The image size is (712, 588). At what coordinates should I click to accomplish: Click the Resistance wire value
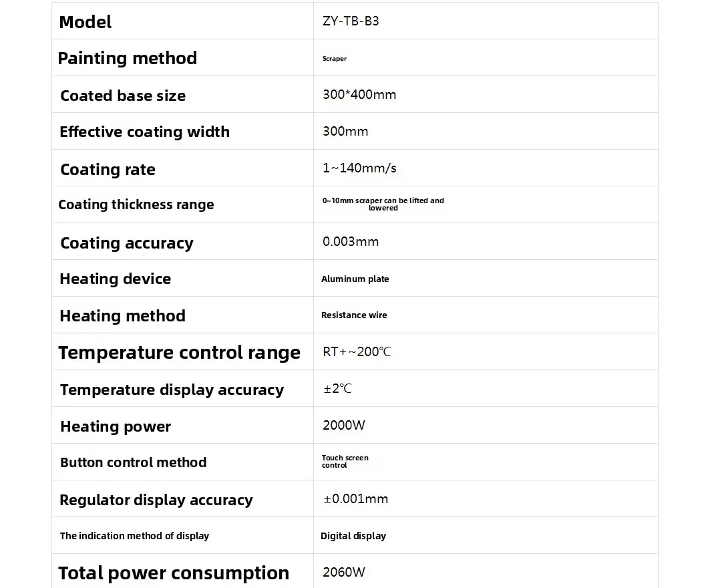(x=354, y=315)
